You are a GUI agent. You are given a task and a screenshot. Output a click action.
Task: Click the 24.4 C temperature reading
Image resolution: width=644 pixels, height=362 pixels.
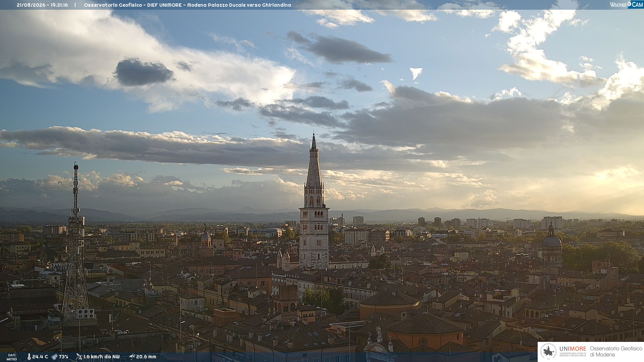40,357
